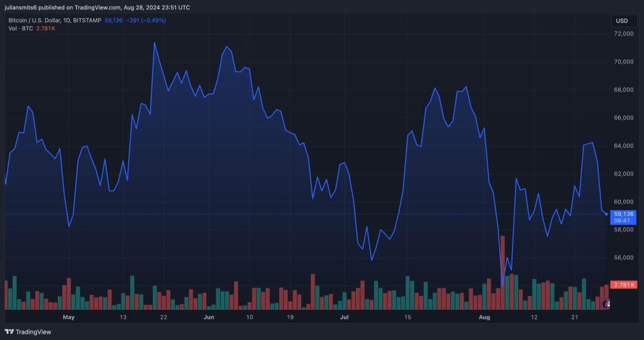Click the 68,000 price axis label
This screenshot has height=340, width=644.
coord(623,90)
